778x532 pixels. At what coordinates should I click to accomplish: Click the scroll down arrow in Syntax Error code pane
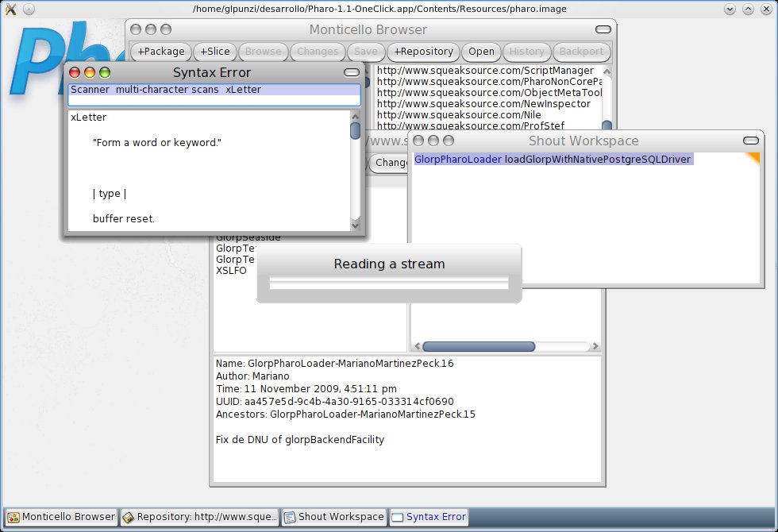click(356, 226)
